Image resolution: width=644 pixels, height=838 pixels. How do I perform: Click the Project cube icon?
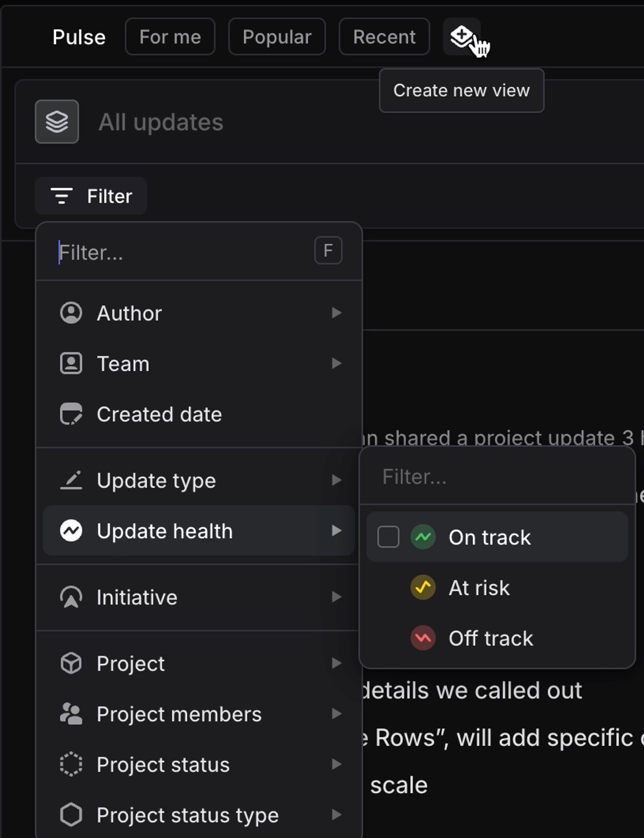pos(71,663)
